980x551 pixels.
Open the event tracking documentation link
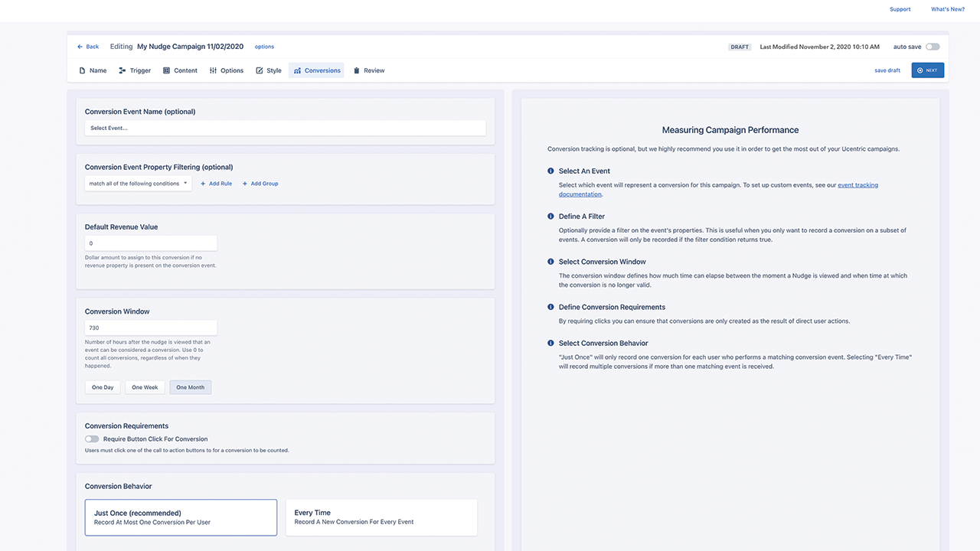click(857, 185)
